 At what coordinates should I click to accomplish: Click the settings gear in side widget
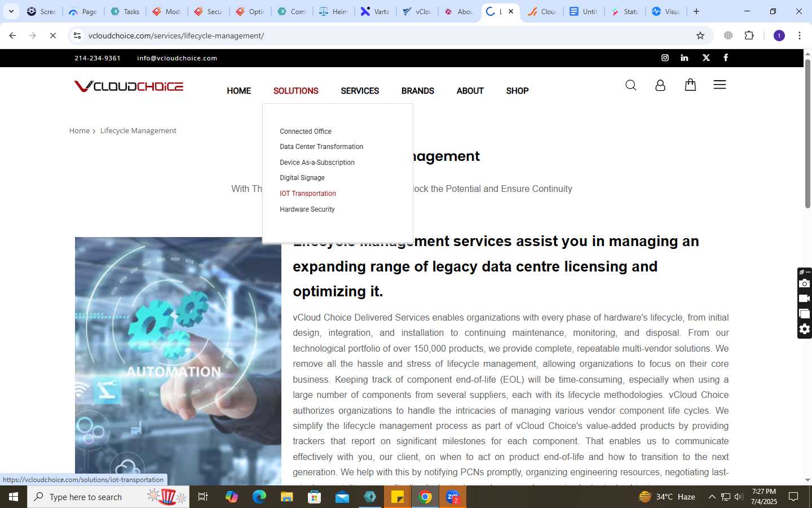(805, 329)
